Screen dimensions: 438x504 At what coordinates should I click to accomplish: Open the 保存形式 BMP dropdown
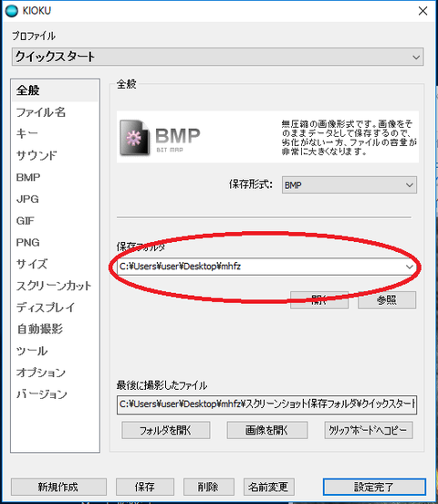point(349,184)
